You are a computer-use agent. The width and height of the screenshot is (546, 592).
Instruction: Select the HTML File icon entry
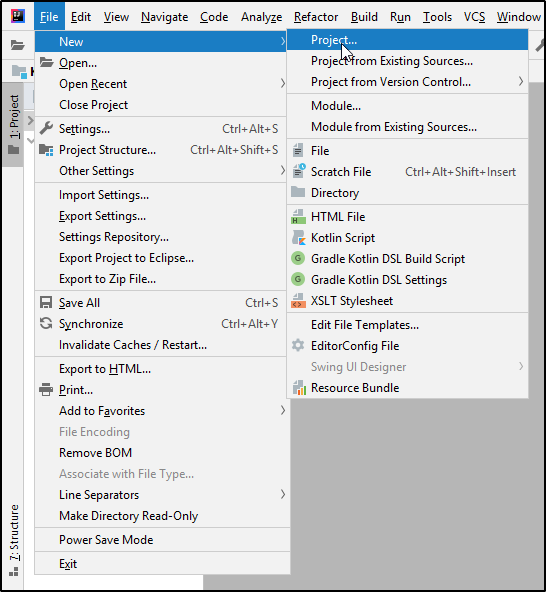(x=298, y=217)
